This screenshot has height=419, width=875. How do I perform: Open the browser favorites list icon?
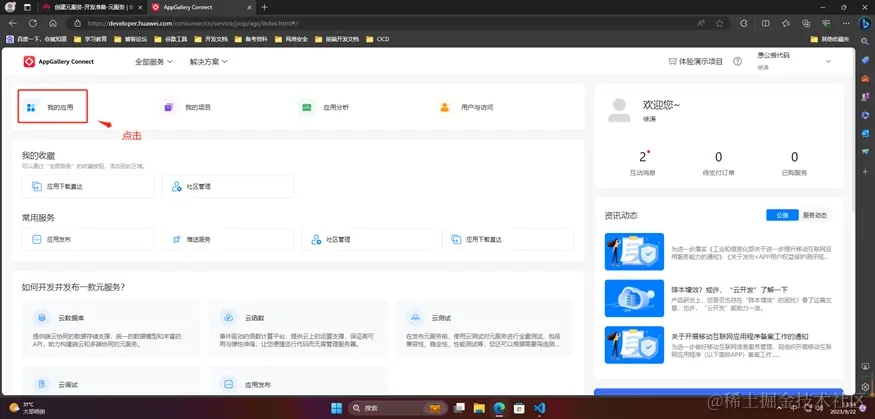coord(786,23)
